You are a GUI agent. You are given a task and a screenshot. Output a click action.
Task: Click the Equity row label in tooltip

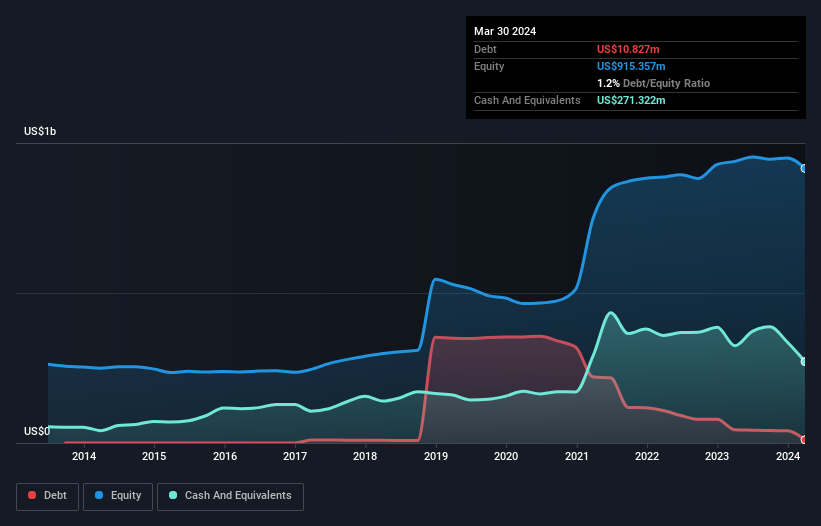coord(489,66)
